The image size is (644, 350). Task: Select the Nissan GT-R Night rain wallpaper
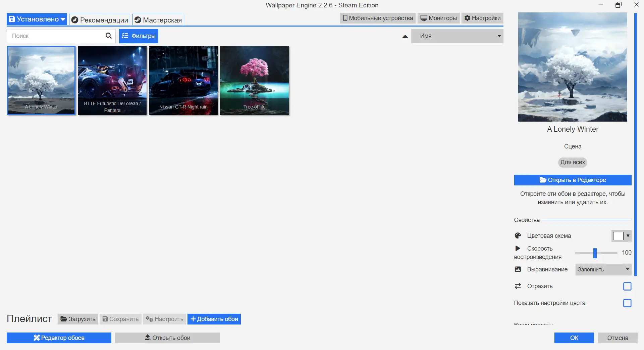click(x=183, y=81)
